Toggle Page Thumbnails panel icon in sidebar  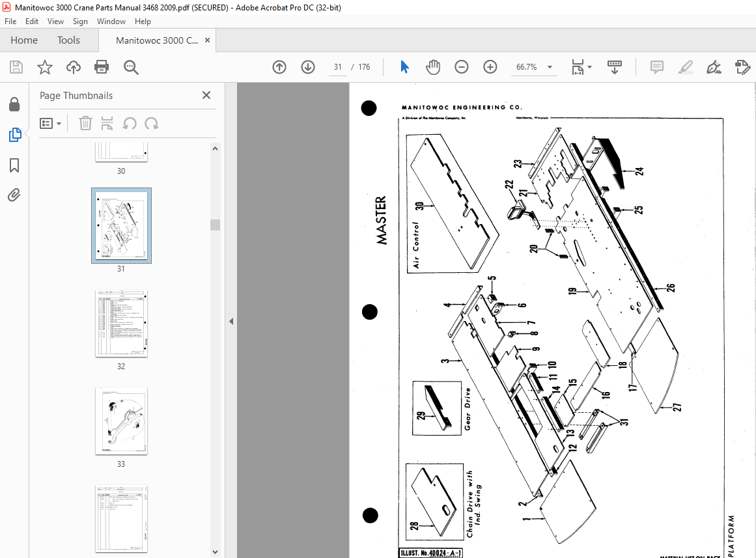pyautogui.click(x=15, y=135)
